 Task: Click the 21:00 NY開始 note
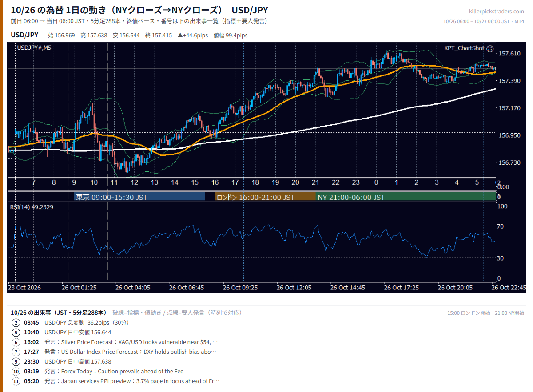click(509, 313)
